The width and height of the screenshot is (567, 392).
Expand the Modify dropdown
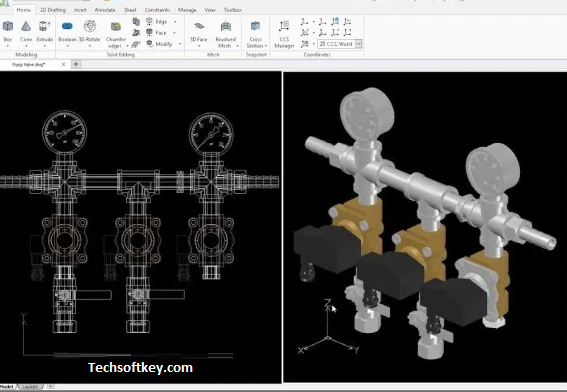(180, 44)
